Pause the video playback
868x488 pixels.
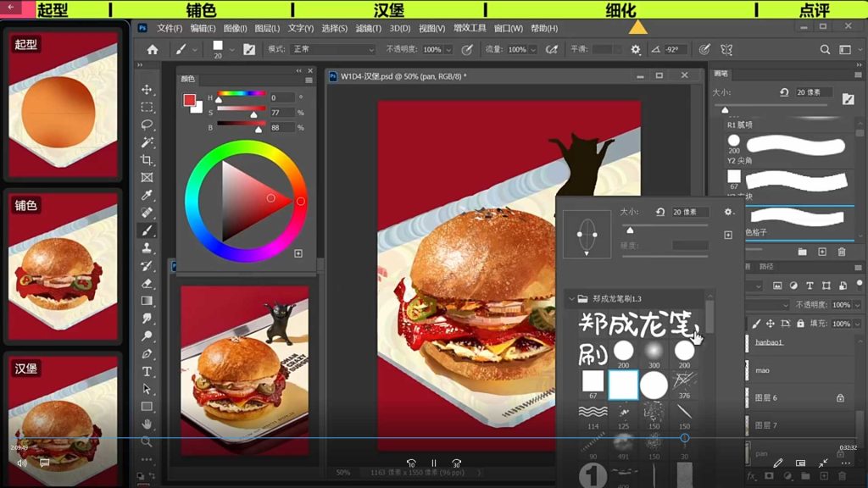pyautogui.click(x=433, y=463)
